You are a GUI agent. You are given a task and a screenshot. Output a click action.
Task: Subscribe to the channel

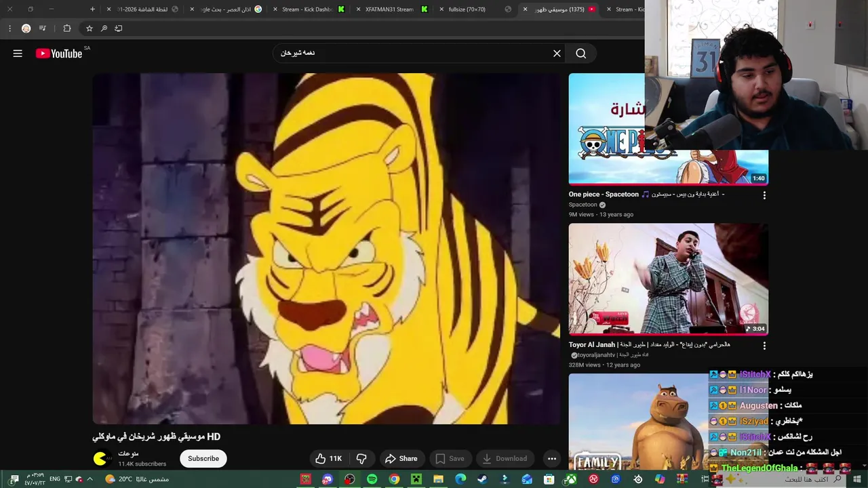203,459
